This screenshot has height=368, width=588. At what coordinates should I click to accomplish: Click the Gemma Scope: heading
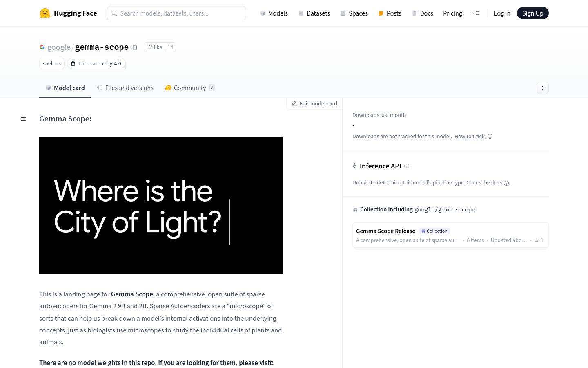tap(65, 119)
